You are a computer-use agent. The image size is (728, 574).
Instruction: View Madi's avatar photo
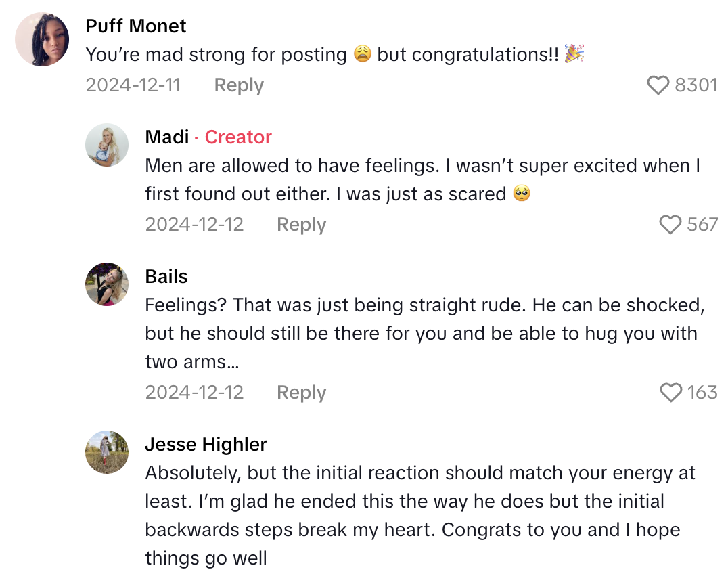point(107,145)
